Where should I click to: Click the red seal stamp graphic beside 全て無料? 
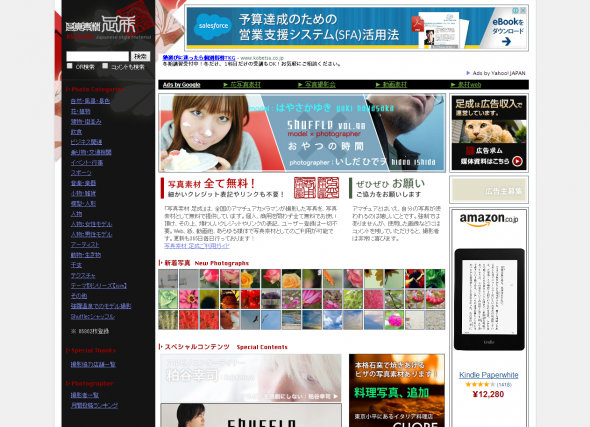pos(316,188)
